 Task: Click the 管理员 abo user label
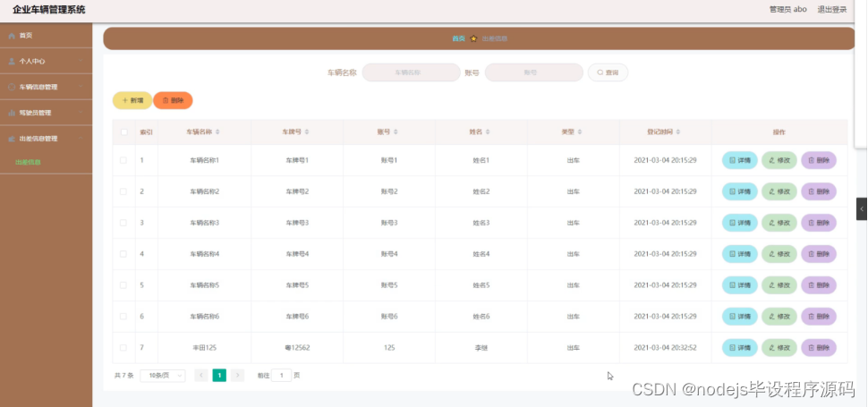[x=787, y=10]
